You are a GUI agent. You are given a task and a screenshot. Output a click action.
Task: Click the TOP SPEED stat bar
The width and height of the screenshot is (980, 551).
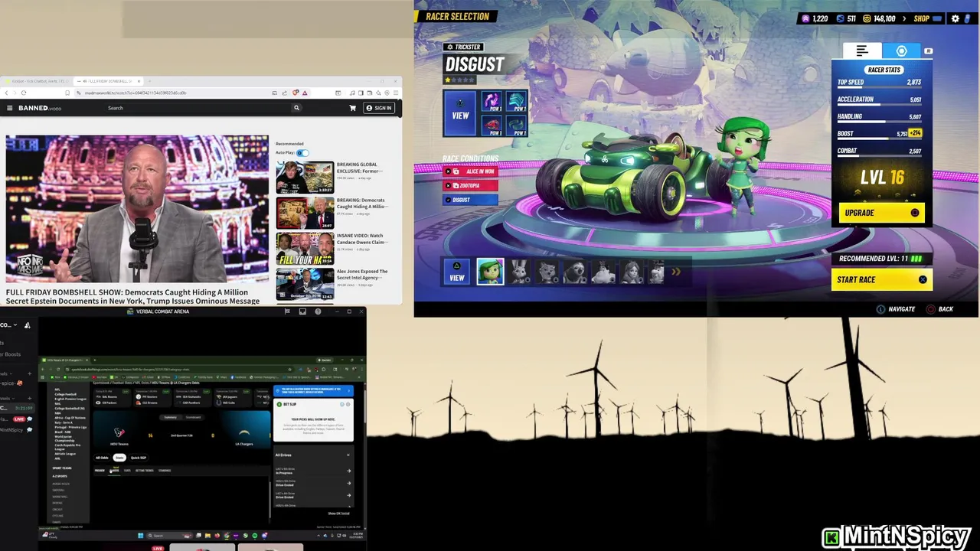879,84
